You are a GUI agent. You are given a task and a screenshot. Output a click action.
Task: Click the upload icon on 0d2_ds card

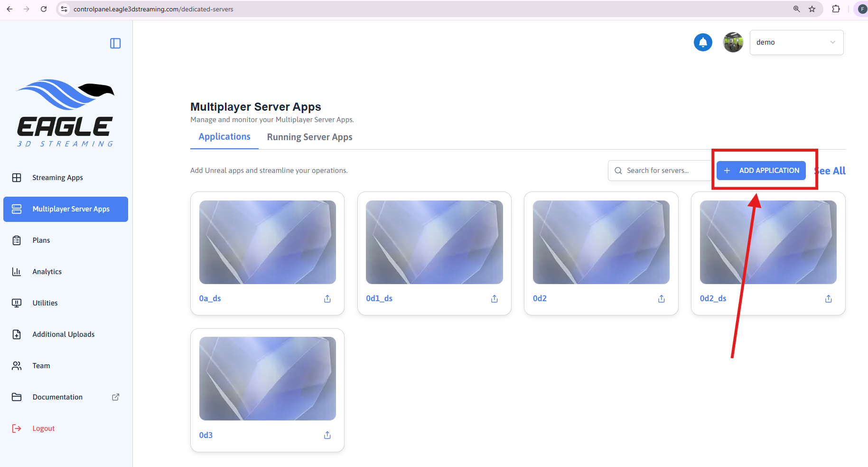pyautogui.click(x=829, y=299)
